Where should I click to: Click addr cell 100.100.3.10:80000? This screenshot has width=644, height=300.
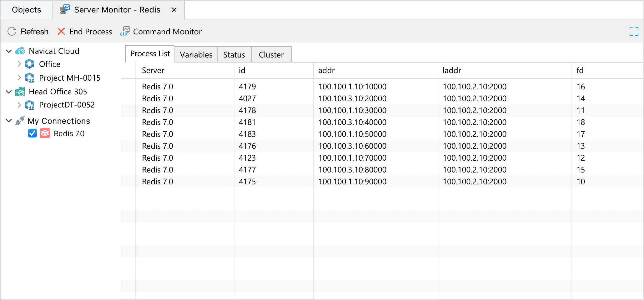point(352,170)
